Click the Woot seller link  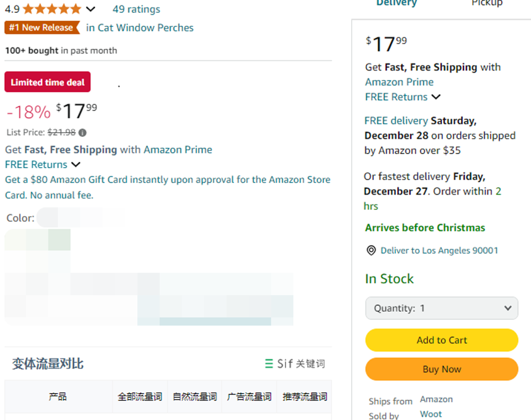click(431, 414)
